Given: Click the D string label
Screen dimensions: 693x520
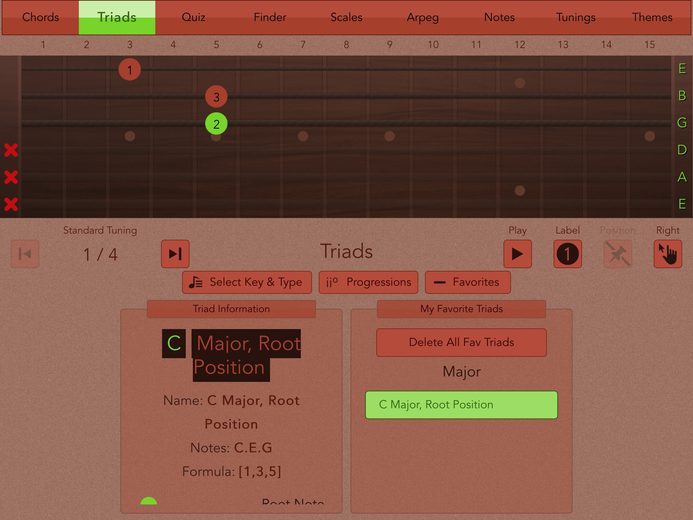Looking at the screenshot, I should pos(682,150).
